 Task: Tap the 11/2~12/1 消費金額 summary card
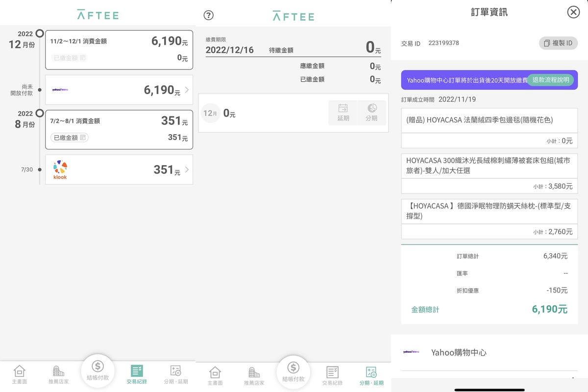(x=119, y=49)
